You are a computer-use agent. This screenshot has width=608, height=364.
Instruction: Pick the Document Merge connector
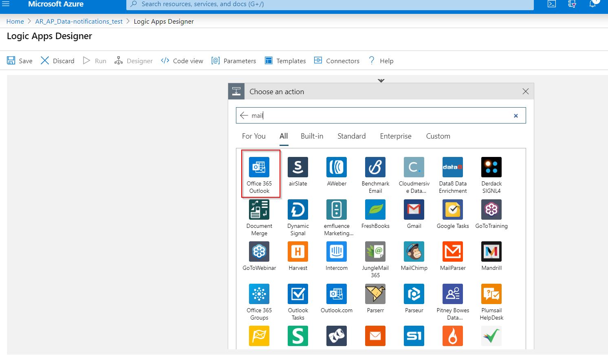point(259,217)
